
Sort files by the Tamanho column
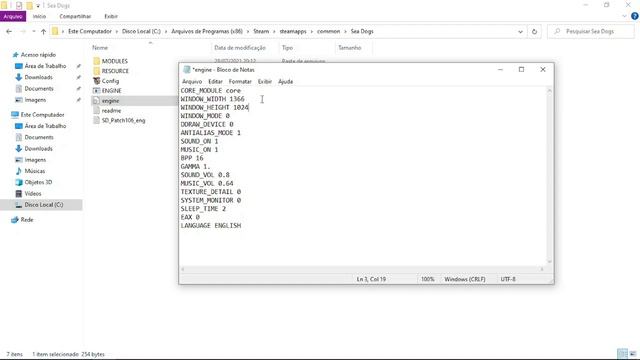(349, 48)
